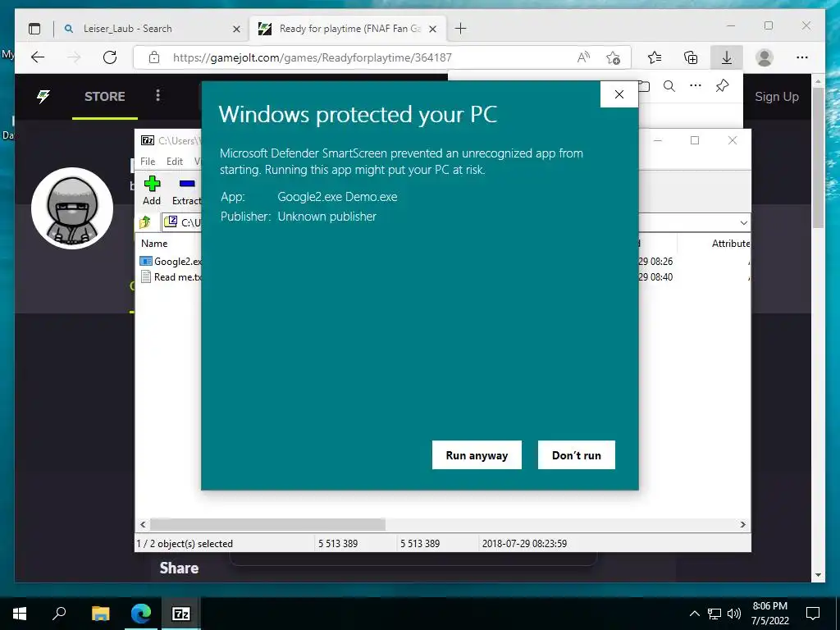Switch to Microsoft Edge on taskbar
The image size is (840, 630).
141,614
